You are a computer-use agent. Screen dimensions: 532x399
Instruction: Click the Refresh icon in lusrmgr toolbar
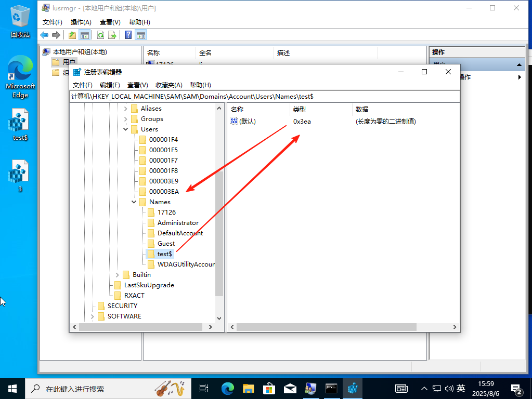(x=100, y=35)
